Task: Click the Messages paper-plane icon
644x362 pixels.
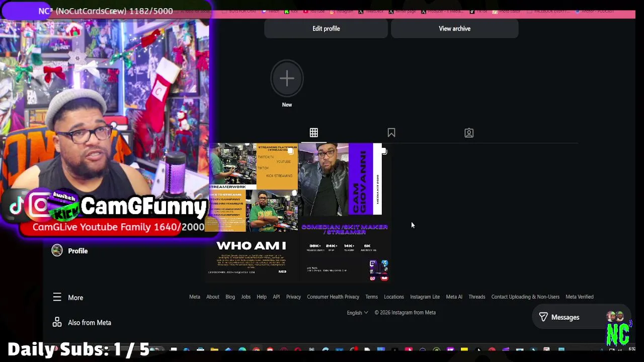Action: [x=543, y=317]
